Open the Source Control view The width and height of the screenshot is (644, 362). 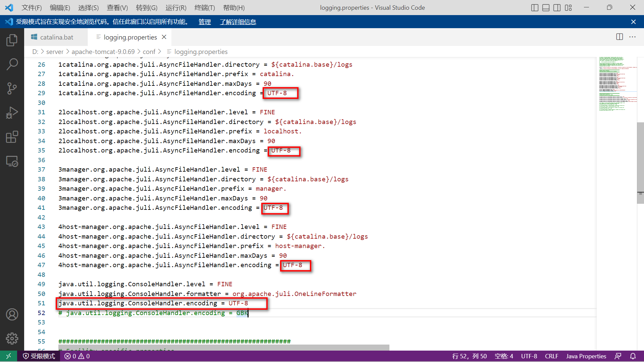12,88
